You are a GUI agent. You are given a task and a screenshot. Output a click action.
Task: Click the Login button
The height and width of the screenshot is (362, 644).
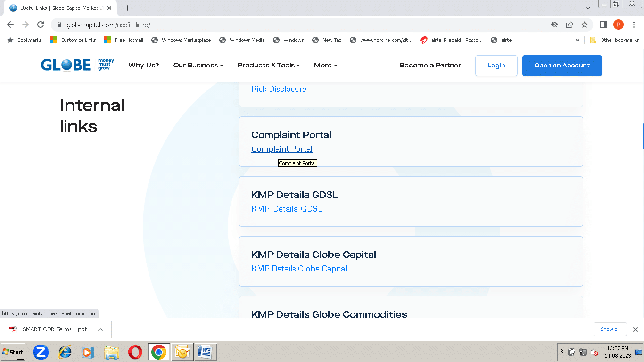pos(496,66)
